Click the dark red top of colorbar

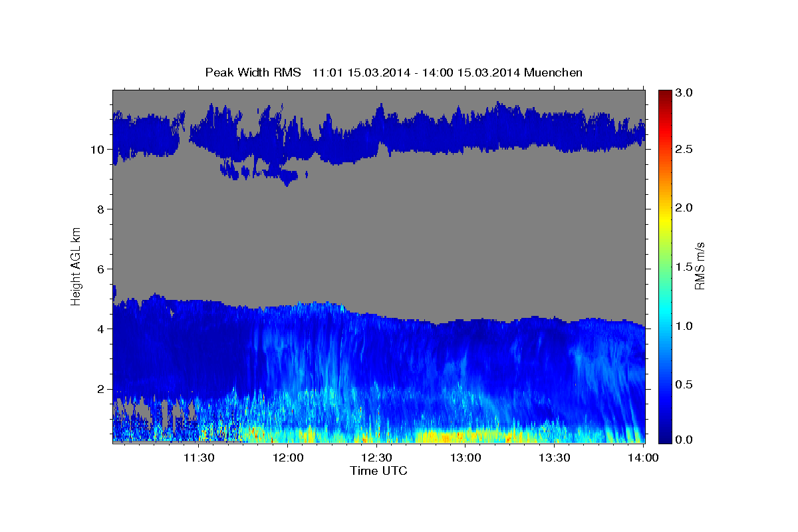[665, 94]
